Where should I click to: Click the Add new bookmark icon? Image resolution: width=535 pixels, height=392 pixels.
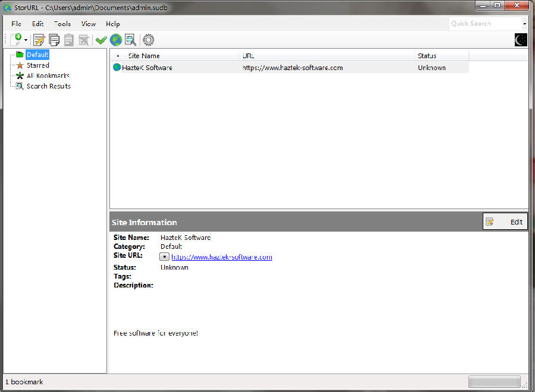16,40
